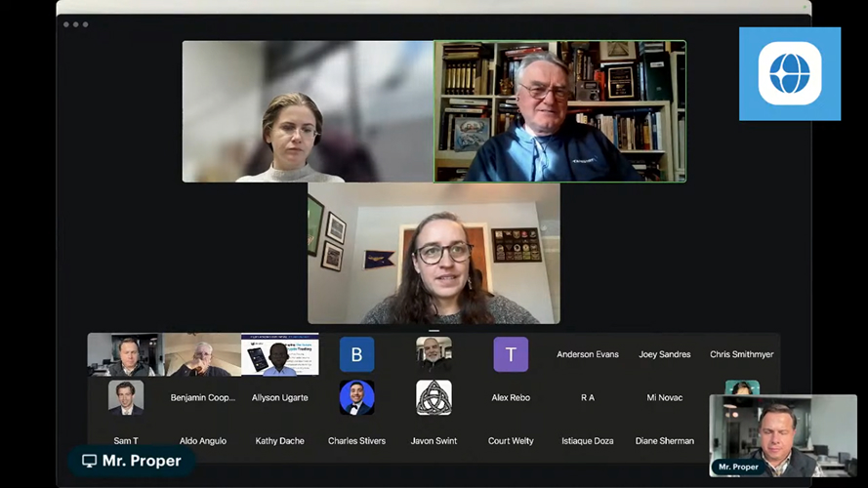Click the blue globe app icon

coord(789,73)
